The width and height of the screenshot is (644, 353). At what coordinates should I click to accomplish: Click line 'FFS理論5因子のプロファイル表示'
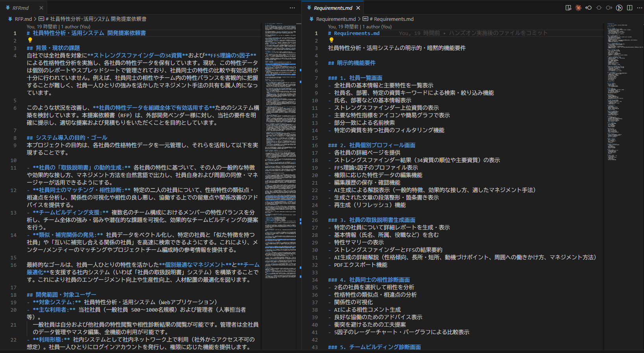click(x=376, y=168)
